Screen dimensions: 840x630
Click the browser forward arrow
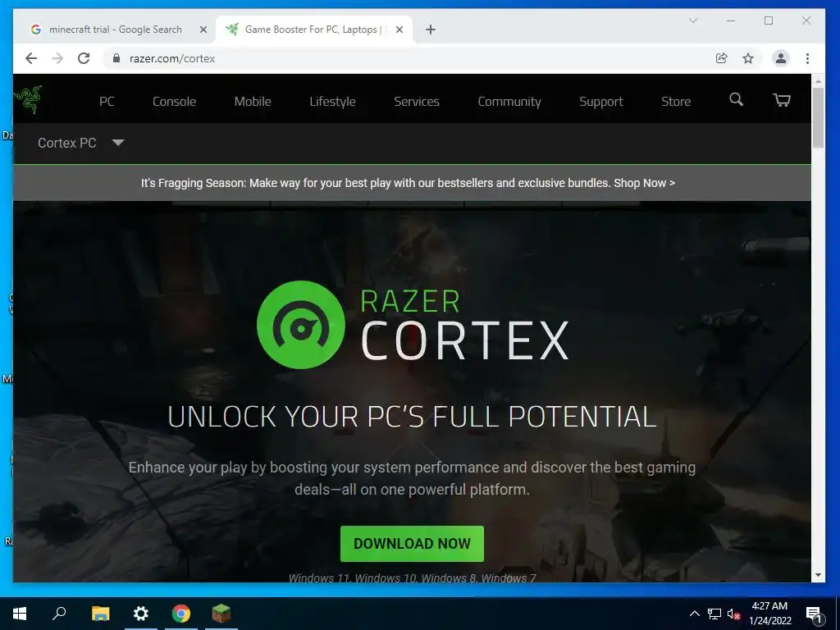point(57,58)
